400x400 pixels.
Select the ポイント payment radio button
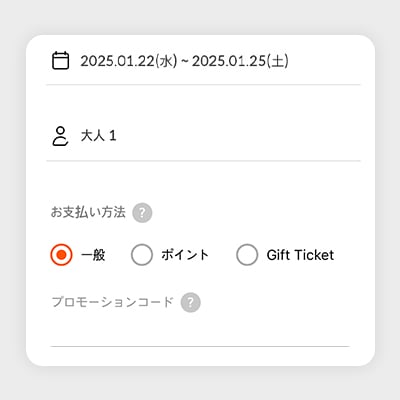point(142,255)
